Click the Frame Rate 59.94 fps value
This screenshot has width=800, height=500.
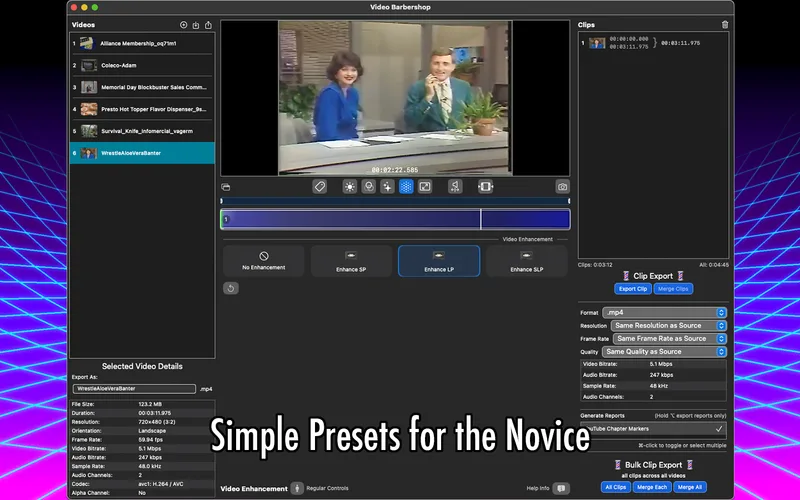tap(151, 440)
